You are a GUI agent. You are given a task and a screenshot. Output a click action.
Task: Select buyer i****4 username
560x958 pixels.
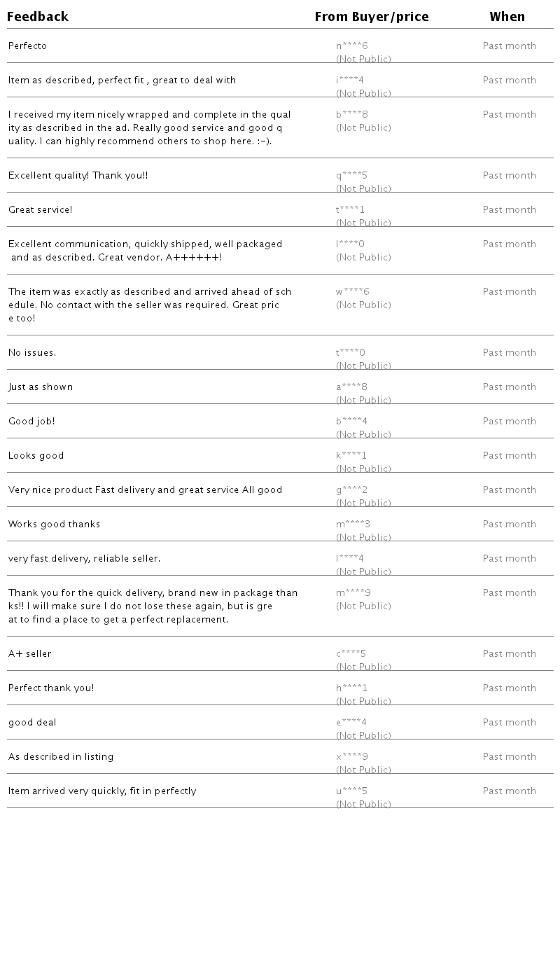point(350,81)
